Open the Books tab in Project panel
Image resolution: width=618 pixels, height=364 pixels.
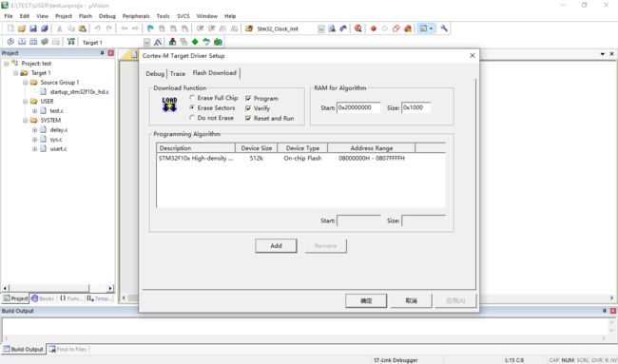(43, 298)
